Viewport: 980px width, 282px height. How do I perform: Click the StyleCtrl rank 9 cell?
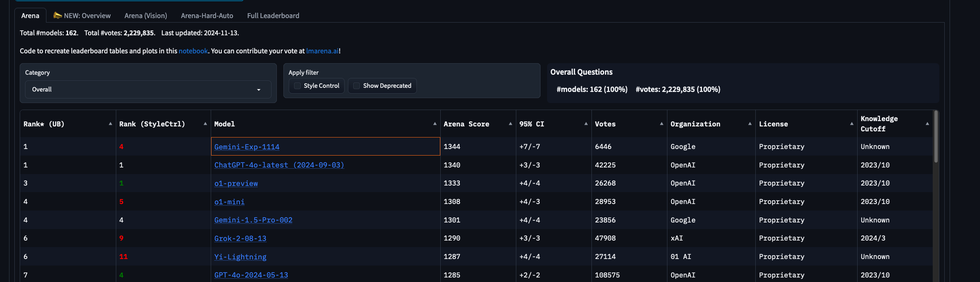163,238
